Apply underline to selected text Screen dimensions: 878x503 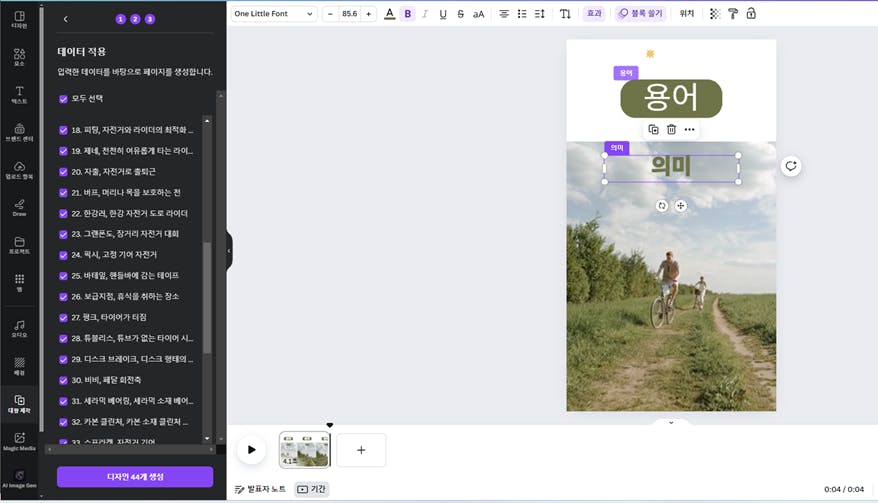tap(443, 14)
